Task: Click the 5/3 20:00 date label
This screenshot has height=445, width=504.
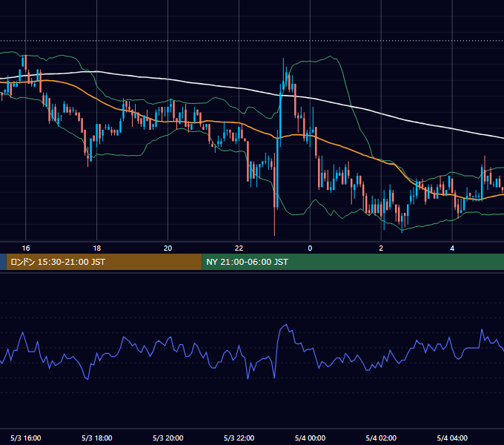Action: (x=168, y=438)
